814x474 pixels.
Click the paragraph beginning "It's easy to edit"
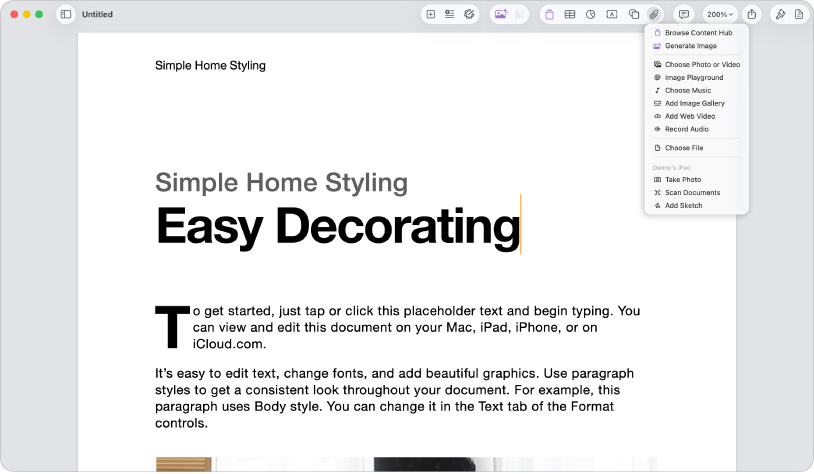coord(395,398)
